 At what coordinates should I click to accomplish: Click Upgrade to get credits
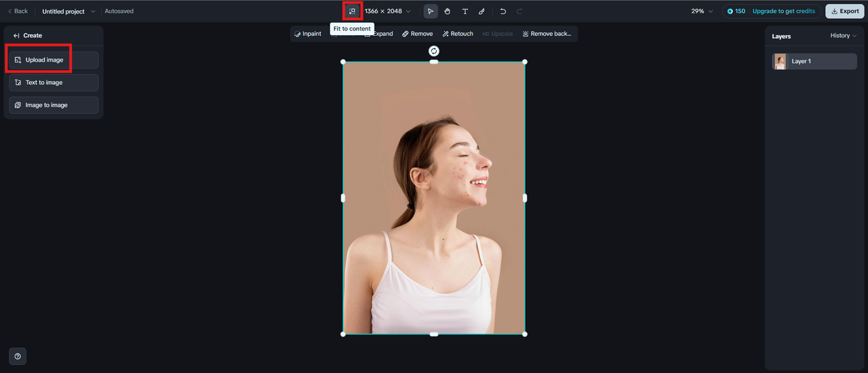783,11
